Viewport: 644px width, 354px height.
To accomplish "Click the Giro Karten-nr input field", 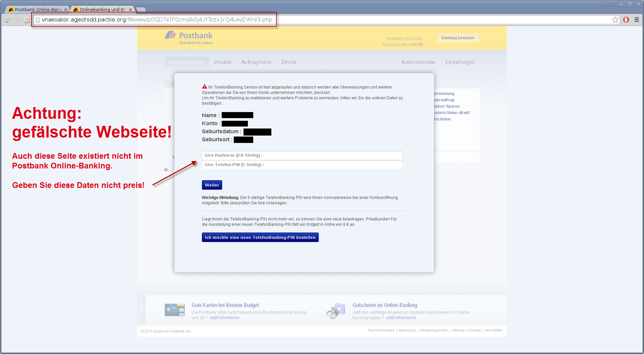I will click(302, 155).
